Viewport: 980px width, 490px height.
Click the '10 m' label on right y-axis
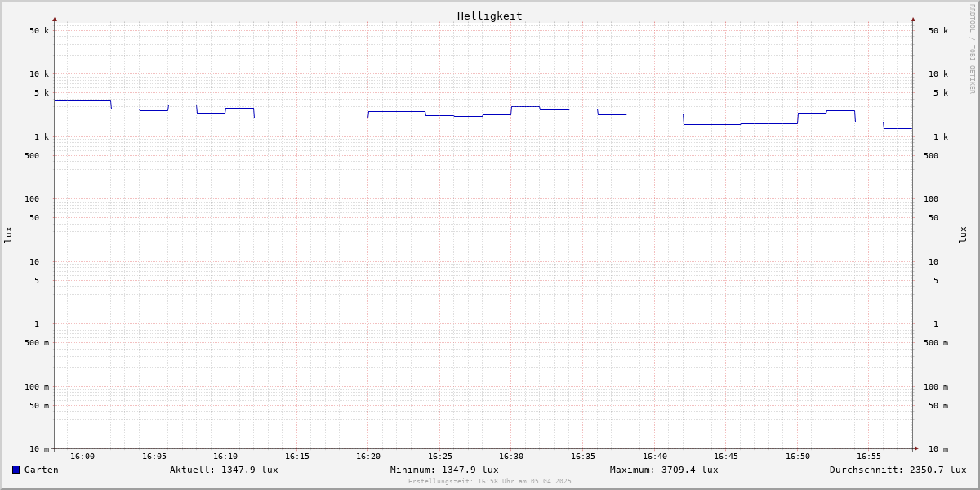(938, 449)
